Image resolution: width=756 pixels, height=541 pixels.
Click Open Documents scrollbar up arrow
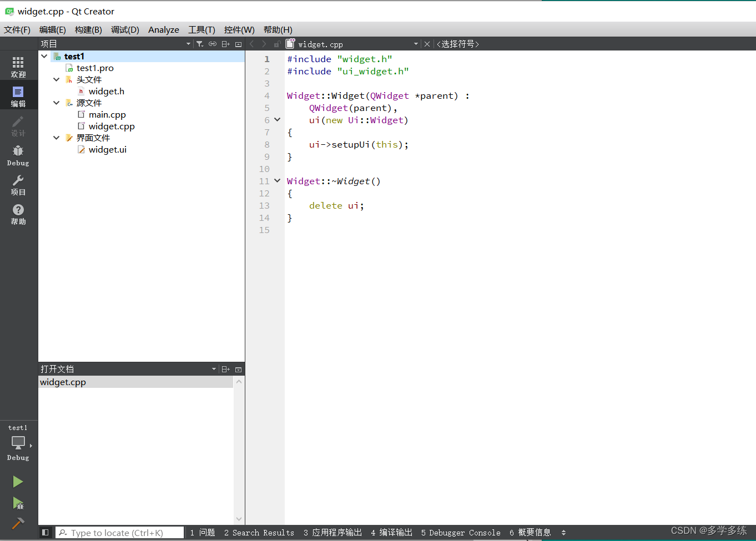click(239, 382)
